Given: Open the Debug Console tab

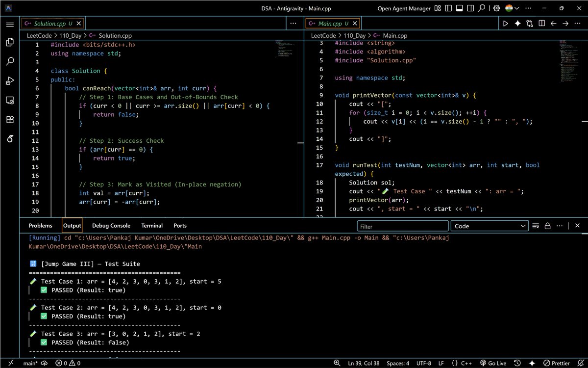Looking at the screenshot, I should coord(111,226).
